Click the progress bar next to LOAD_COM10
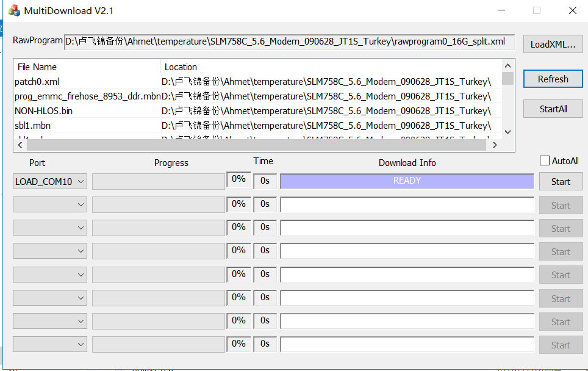The image size is (588, 371). coord(158,182)
